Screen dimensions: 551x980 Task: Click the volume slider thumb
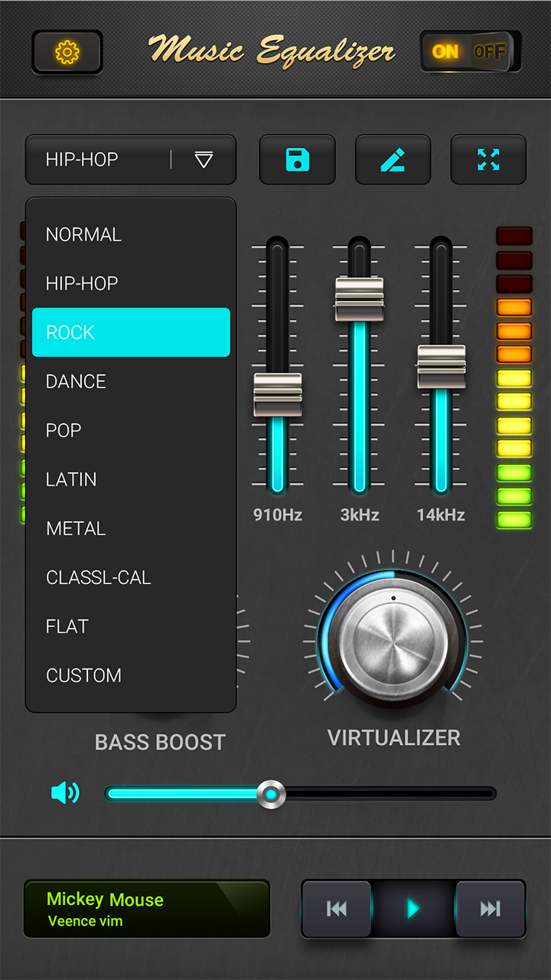coord(270,794)
